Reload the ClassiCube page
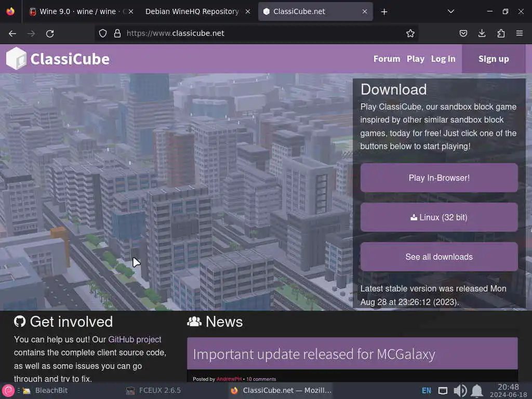This screenshot has width=532, height=399. tap(50, 33)
